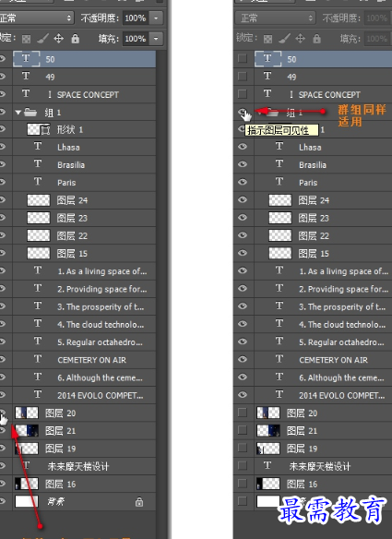Hide 图层 15 using eye icon, right panel
This screenshot has width=392, height=539.
point(243,253)
